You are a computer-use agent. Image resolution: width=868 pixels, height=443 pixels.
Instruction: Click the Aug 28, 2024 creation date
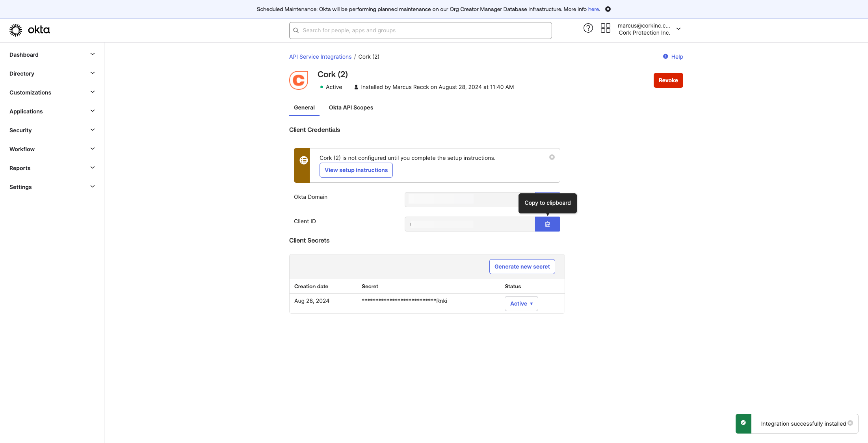pyautogui.click(x=312, y=301)
